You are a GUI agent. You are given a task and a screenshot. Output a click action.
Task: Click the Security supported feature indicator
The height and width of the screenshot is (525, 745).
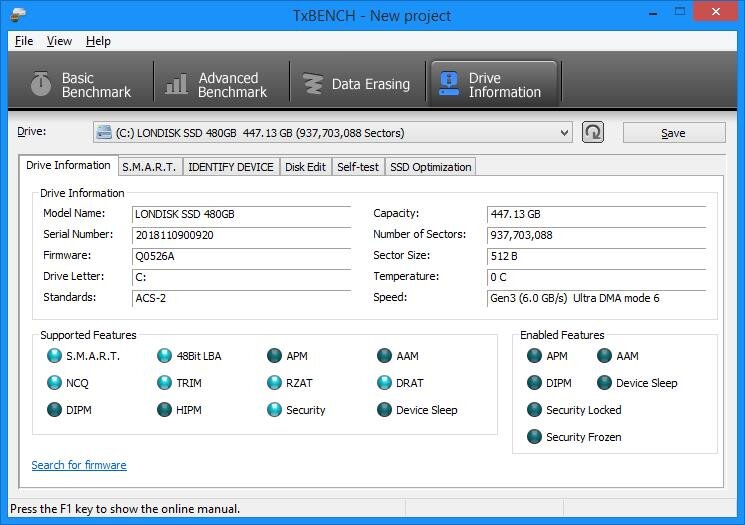tap(274, 410)
